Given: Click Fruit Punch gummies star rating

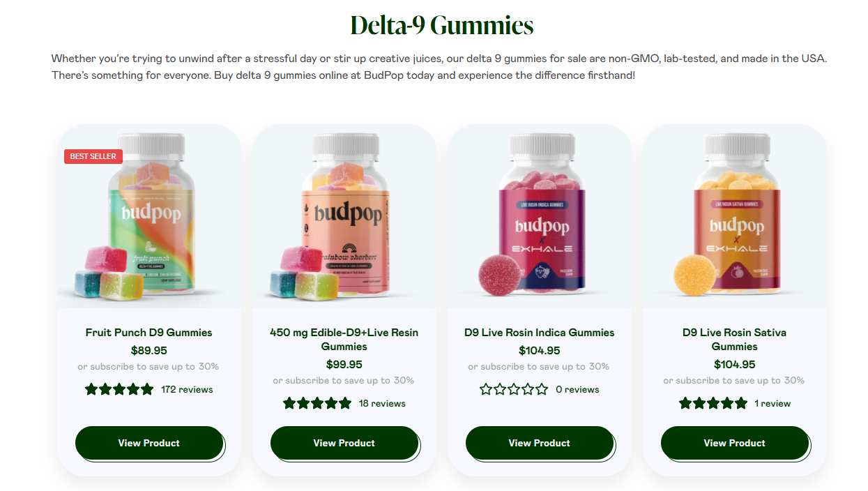Looking at the screenshot, I should pyautogui.click(x=119, y=389).
